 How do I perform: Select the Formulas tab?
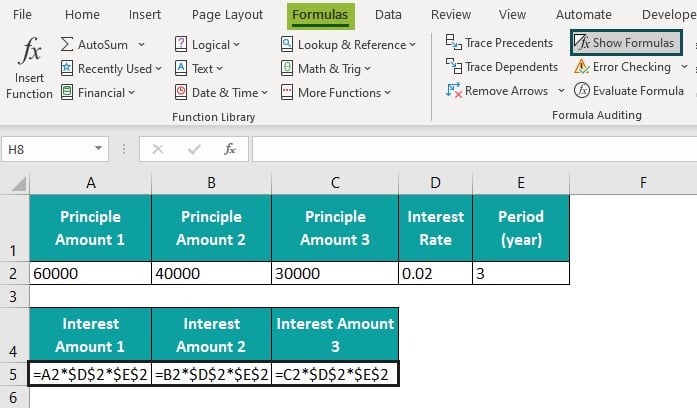point(320,16)
